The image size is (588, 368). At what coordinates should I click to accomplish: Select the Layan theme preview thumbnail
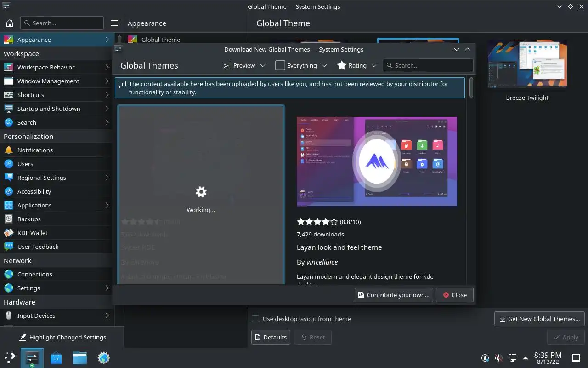click(x=377, y=161)
